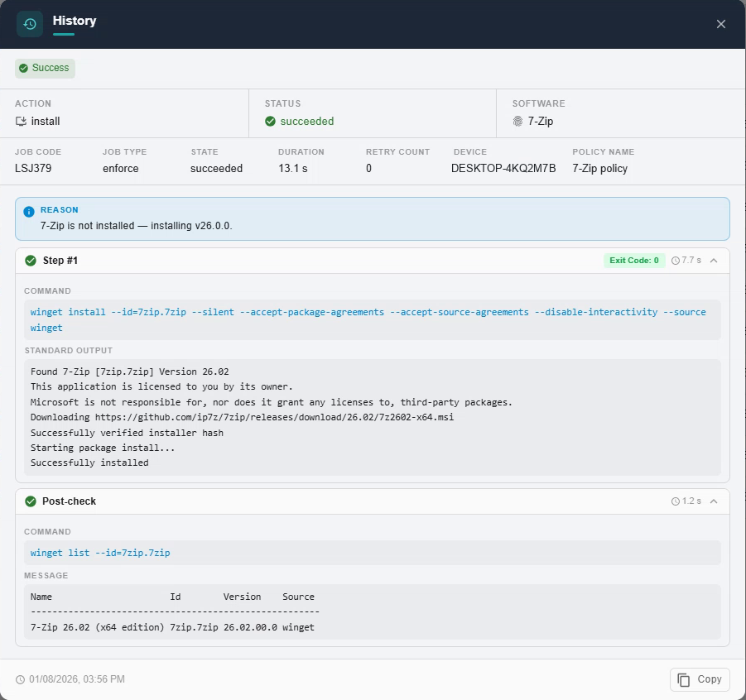Click the Step #1 header title
This screenshot has height=700, width=746.
pos(60,261)
